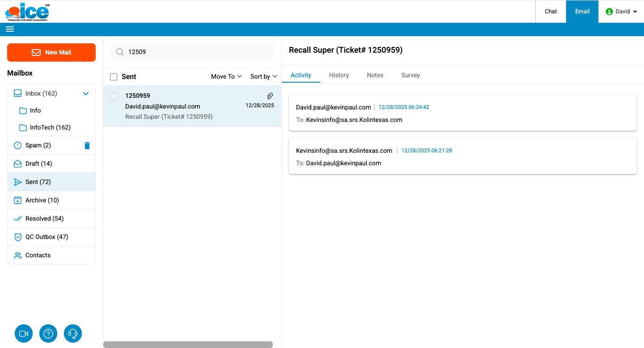Switch to the History tab
Image resolution: width=644 pixels, height=348 pixels.
(339, 75)
